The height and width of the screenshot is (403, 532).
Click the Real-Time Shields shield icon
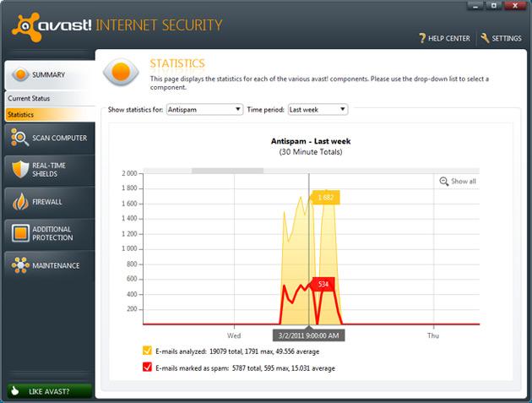coord(20,169)
